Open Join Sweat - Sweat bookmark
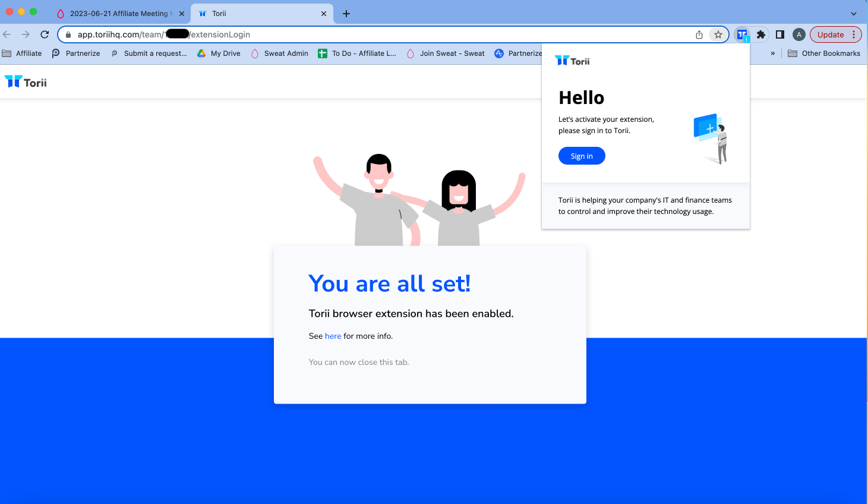The height and width of the screenshot is (504, 868). click(x=446, y=53)
